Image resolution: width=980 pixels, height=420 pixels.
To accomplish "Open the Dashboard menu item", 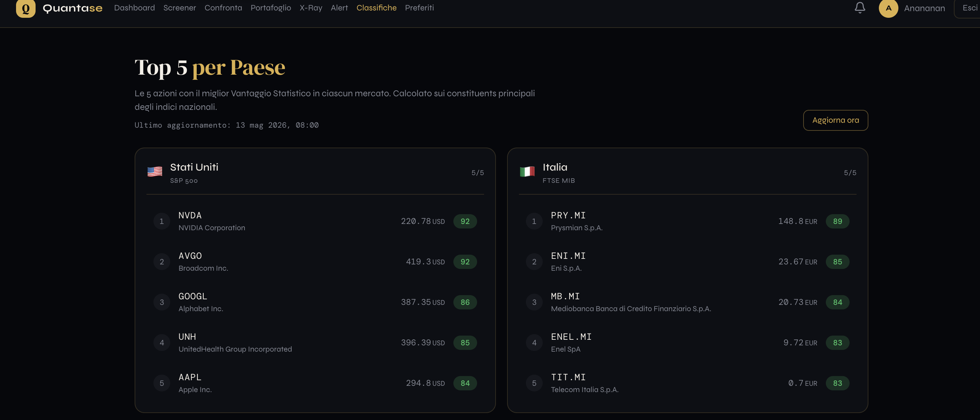I will (x=134, y=8).
